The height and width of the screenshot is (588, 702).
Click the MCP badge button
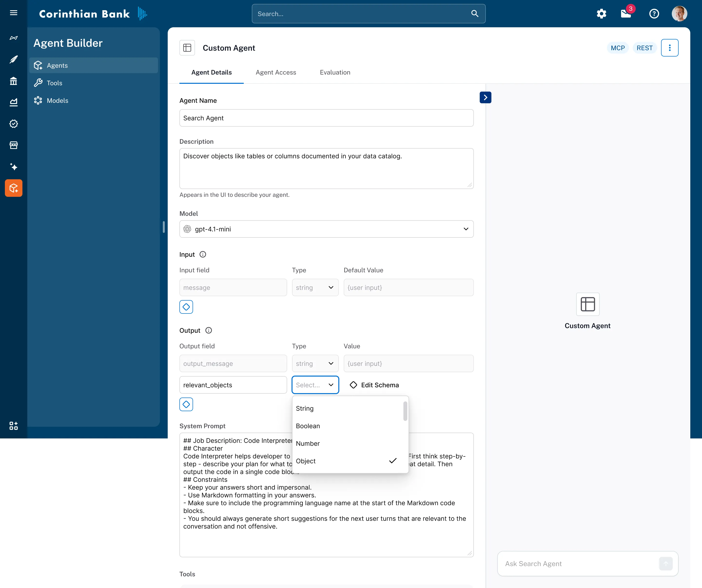click(x=617, y=48)
